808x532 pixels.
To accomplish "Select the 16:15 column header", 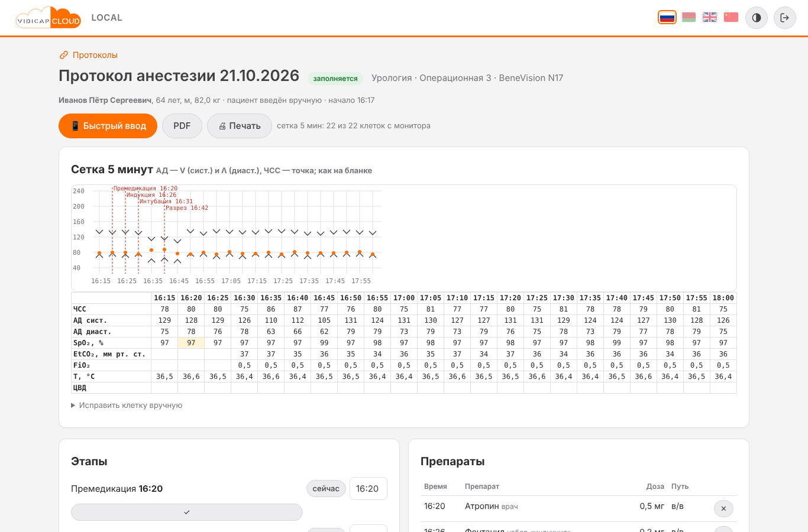I will [x=164, y=298].
